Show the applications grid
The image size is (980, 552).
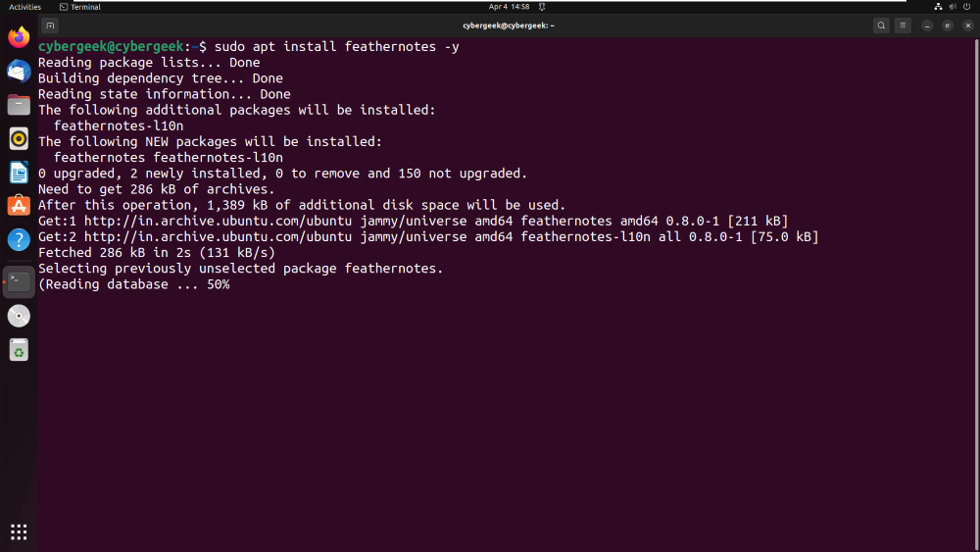[x=19, y=531]
